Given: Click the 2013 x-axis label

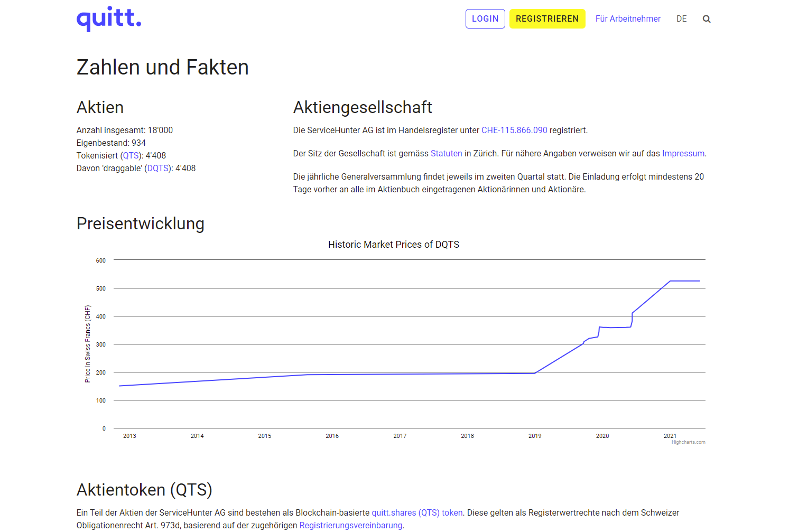Looking at the screenshot, I should [x=129, y=436].
